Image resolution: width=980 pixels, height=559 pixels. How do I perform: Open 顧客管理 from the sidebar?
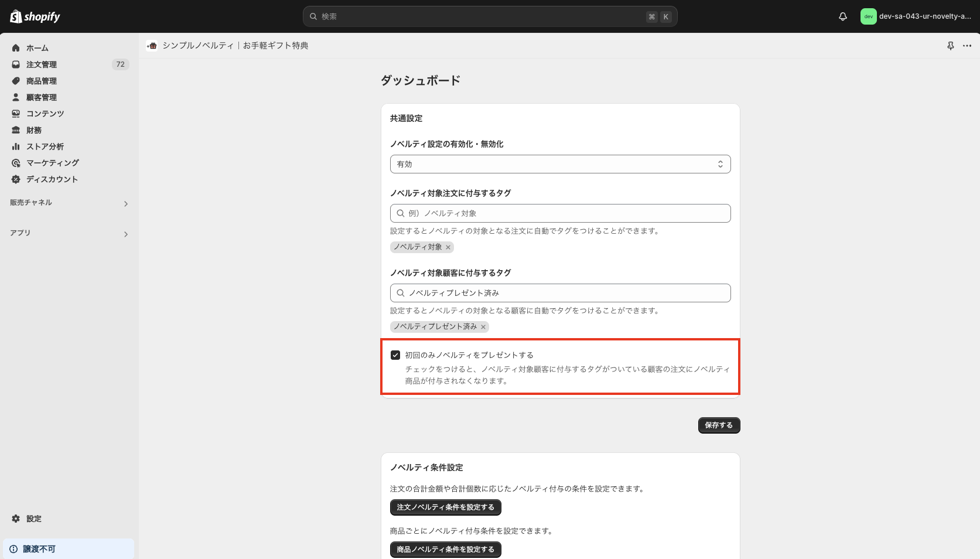pyautogui.click(x=41, y=97)
